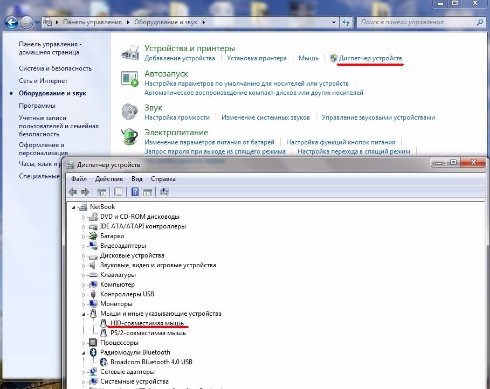The height and width of the screenshot is (389, 490).
Task: Expand the IDE ATA/ATAPI контроллеры node
Action: tap(83, 227)
